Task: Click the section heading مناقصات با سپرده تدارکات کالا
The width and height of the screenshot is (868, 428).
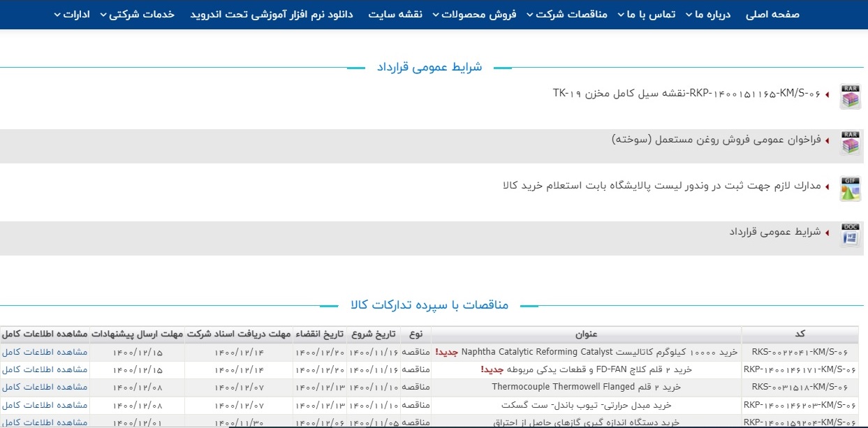Action: point(429,305)
